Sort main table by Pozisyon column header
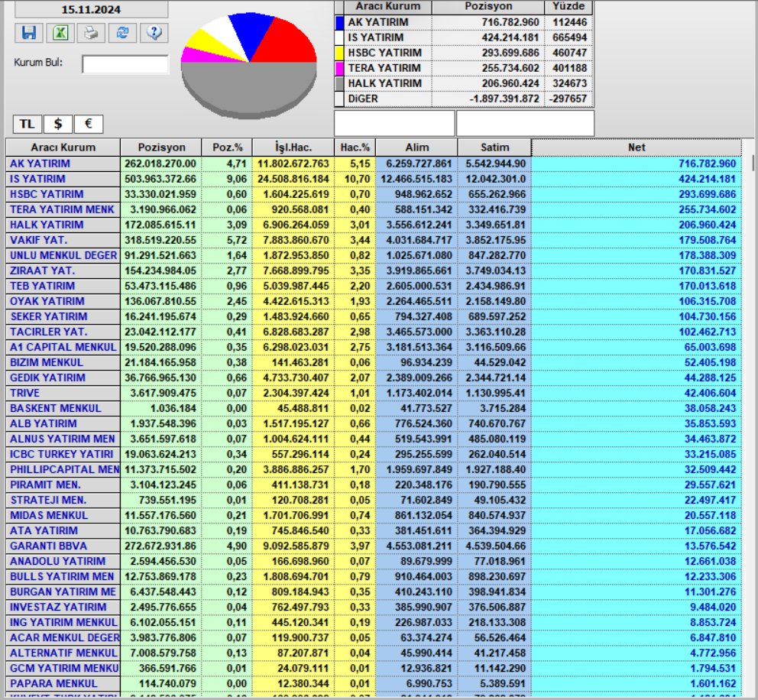Image resolution: width=758 pixels, height=700 pixels. coord(161,147)
